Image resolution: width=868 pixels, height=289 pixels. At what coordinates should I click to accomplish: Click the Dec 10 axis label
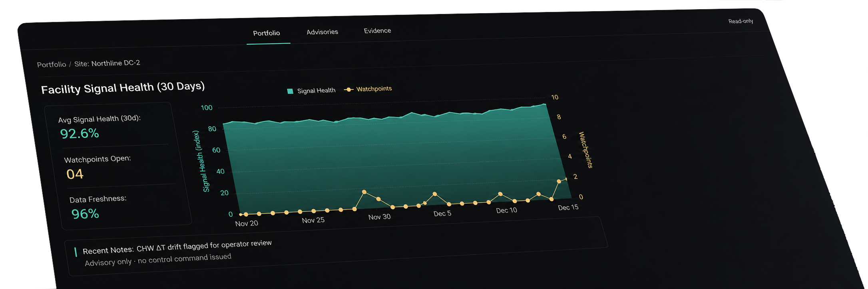pos(506,210)
